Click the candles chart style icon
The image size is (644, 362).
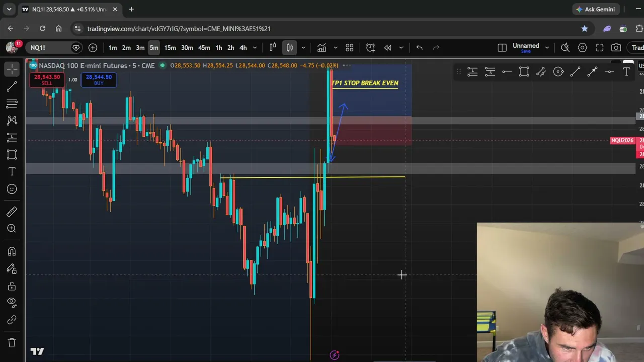[x=290, y=48]
